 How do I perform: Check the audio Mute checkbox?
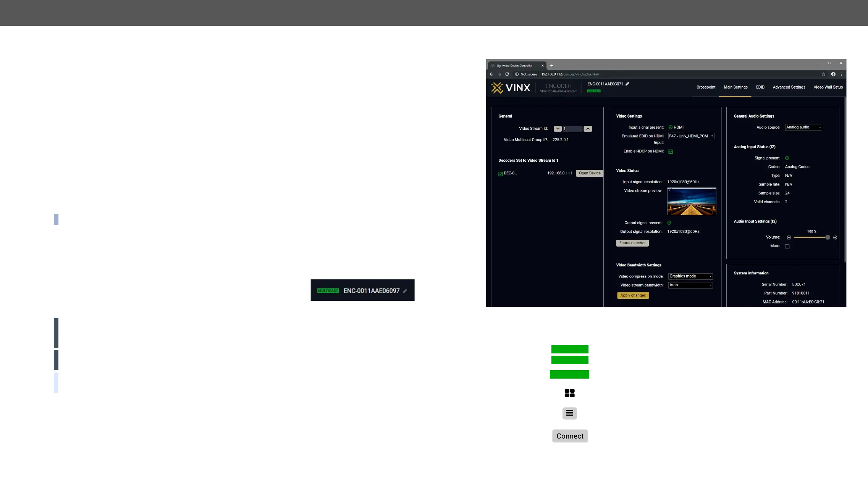787,247
